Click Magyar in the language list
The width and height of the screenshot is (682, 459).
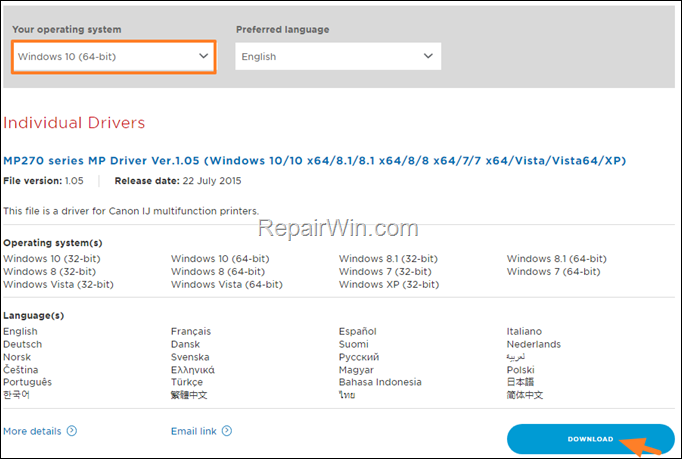pos(356,370)
